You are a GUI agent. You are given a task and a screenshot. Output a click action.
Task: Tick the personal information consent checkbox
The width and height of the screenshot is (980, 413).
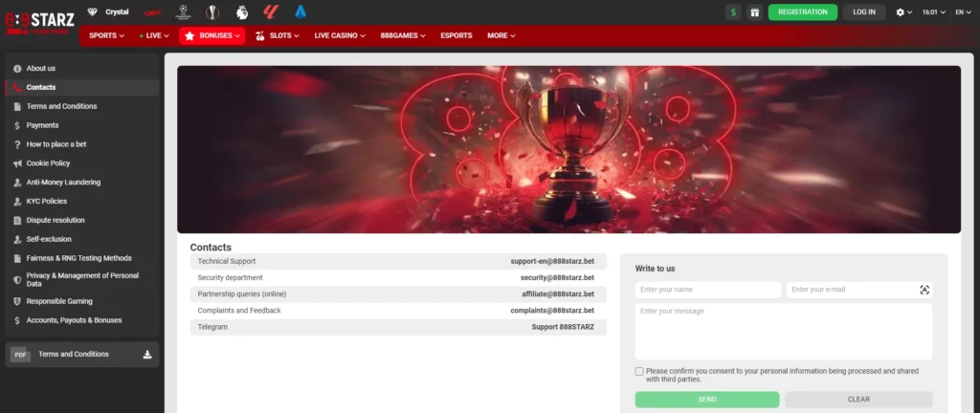point(639,371)
